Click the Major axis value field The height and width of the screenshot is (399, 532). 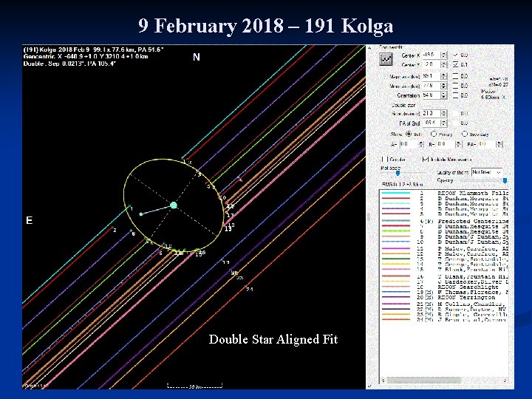point(432,76)
